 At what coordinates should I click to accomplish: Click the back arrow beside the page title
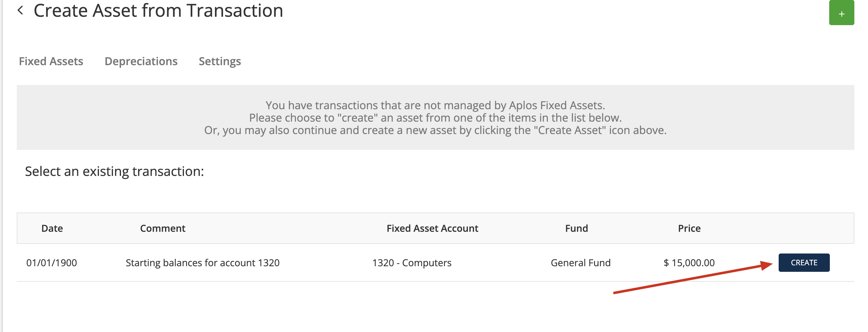pyautogui.click(x=20, y=11)
